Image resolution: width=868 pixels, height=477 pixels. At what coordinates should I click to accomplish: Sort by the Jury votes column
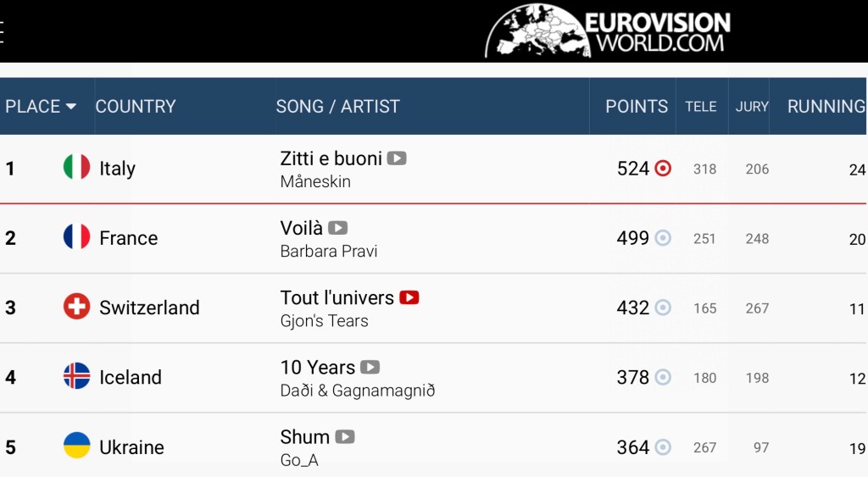[752, 106]
